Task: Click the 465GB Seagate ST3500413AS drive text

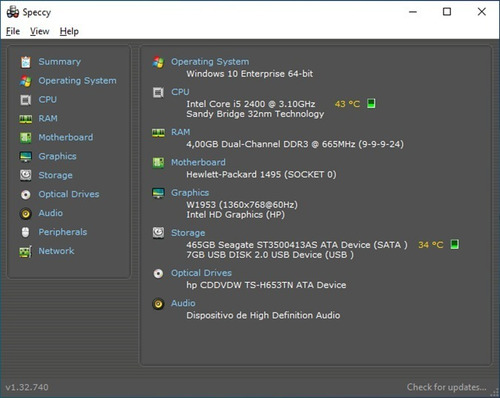Action: coord(297,245)
